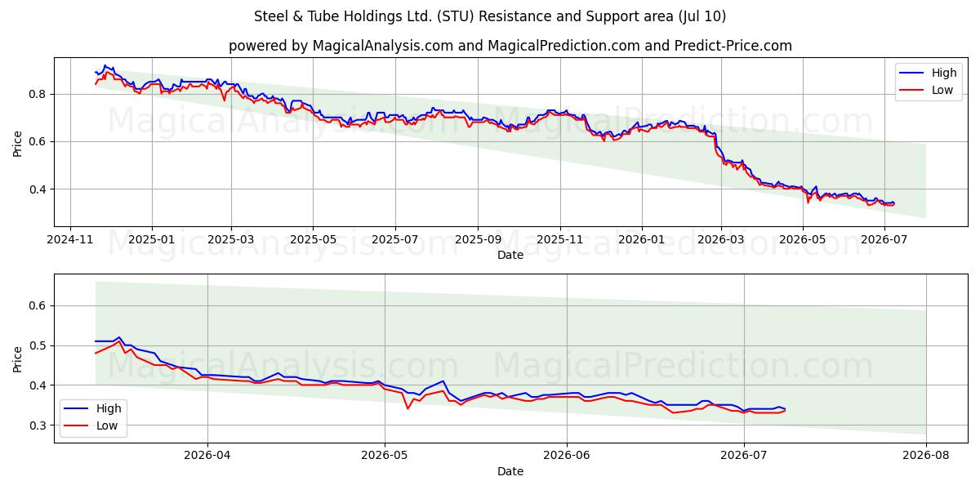Click the '2026-01' x-axis label in the top chart
Image resolution: width=980 pixels, height=490 pixels.
pyautogui.click(x=642, y=241)
